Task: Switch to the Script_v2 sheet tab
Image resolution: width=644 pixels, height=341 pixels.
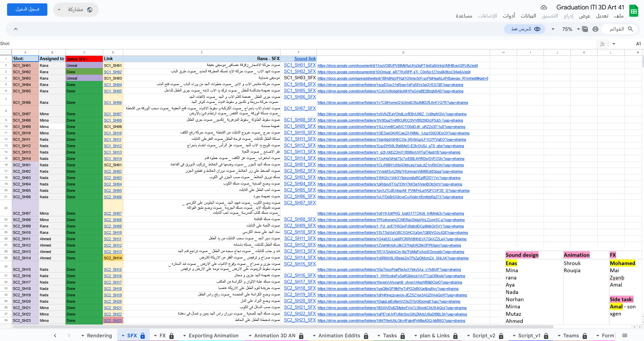Action: pos(483,335)
